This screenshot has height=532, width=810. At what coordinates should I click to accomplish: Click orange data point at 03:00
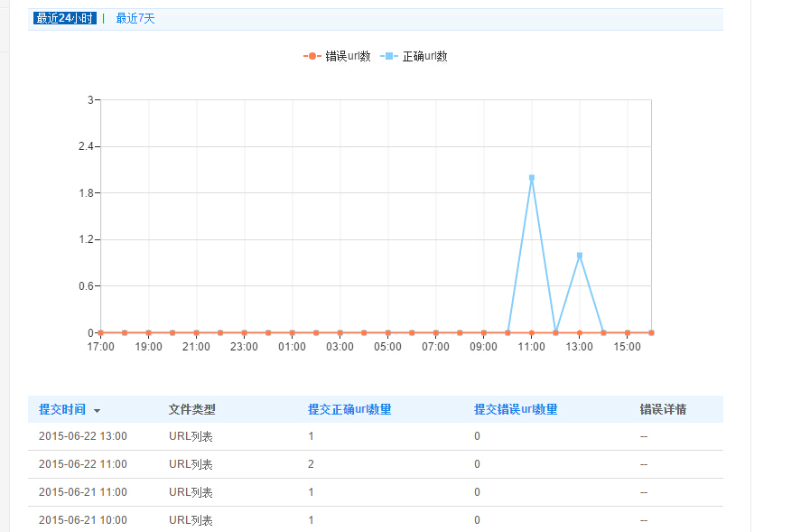point(340,332)
